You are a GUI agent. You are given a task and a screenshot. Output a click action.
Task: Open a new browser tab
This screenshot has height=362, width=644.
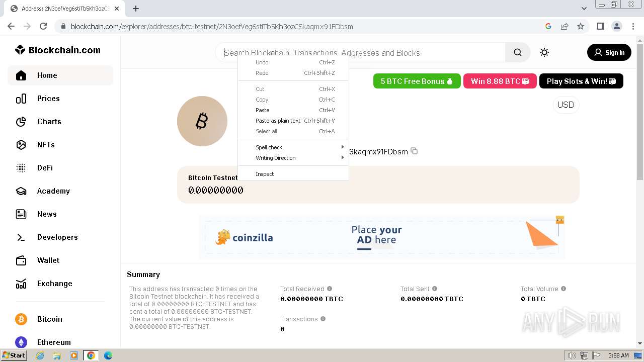136,9
